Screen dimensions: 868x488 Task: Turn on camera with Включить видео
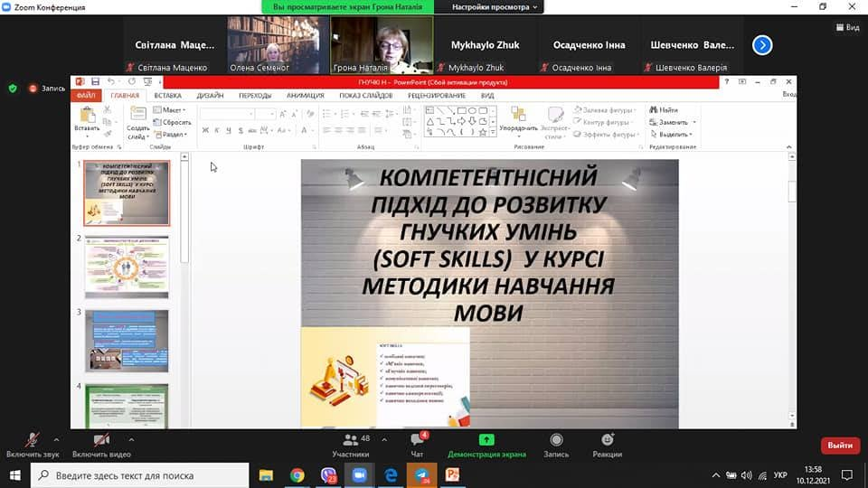tap(100, 443)
